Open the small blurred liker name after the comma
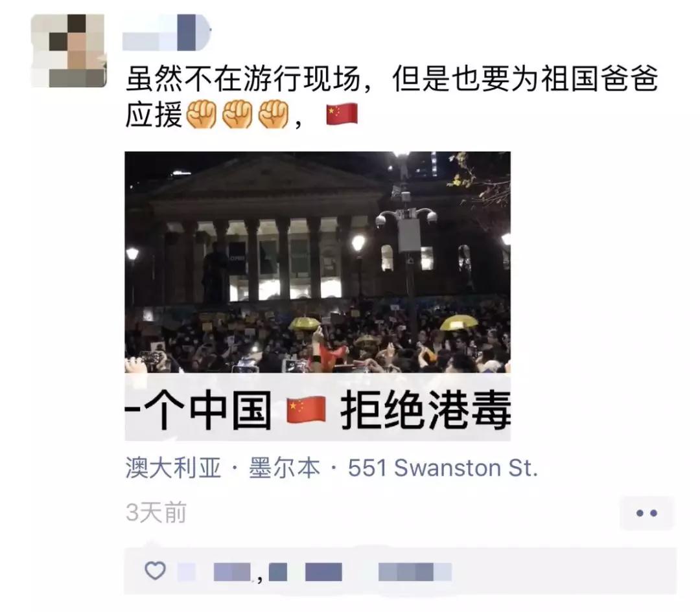Image resolution: width=700 pixels, height=612 pixels. point(277,572)
